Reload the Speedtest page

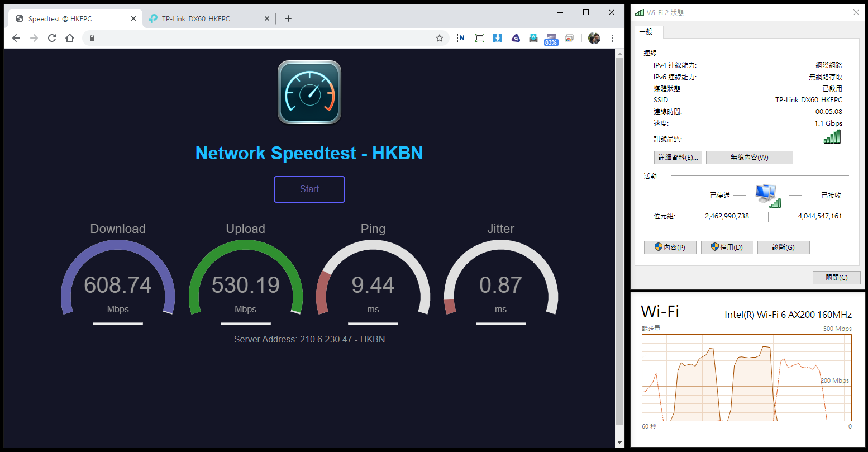tap(52, 38)
